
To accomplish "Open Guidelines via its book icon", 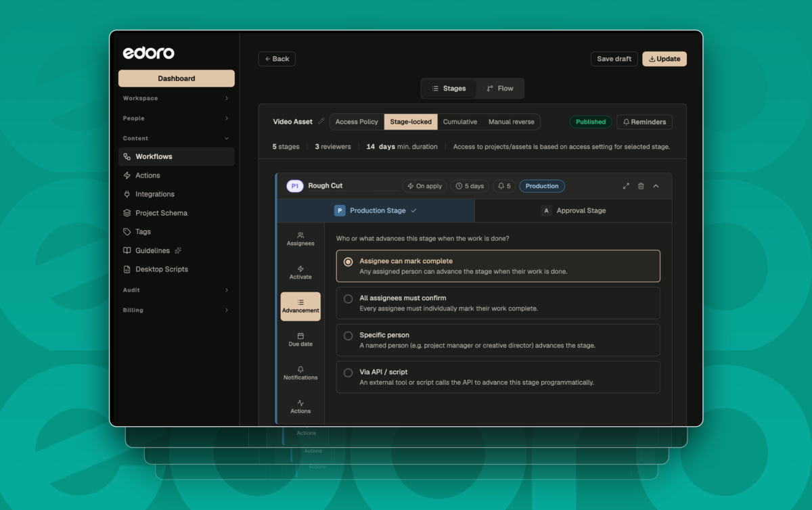I will pos(127,250).
